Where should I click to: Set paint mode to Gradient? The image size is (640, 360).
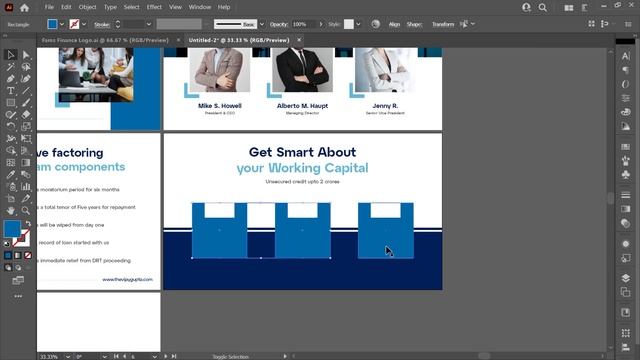pyautogui.click(x=18, y=256)
